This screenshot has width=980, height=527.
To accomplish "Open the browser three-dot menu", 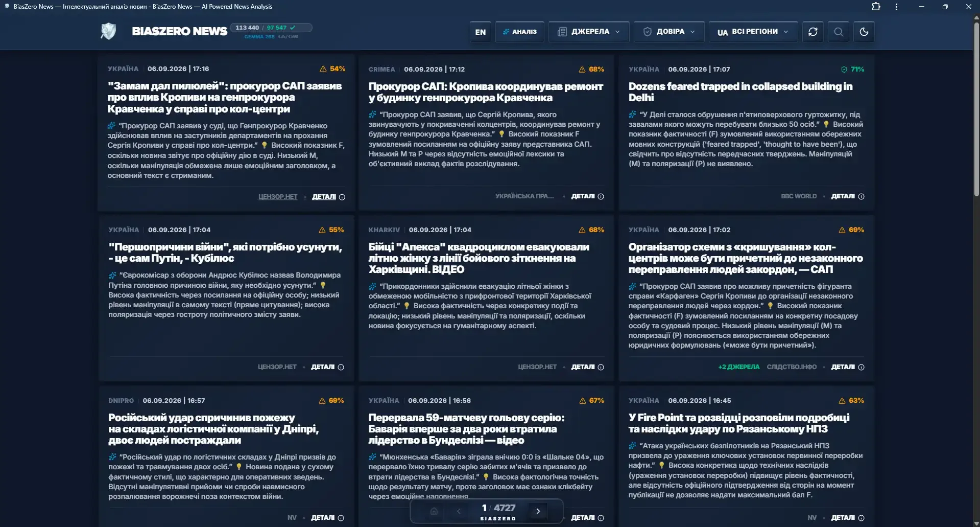I will click(x=896, y=7).
